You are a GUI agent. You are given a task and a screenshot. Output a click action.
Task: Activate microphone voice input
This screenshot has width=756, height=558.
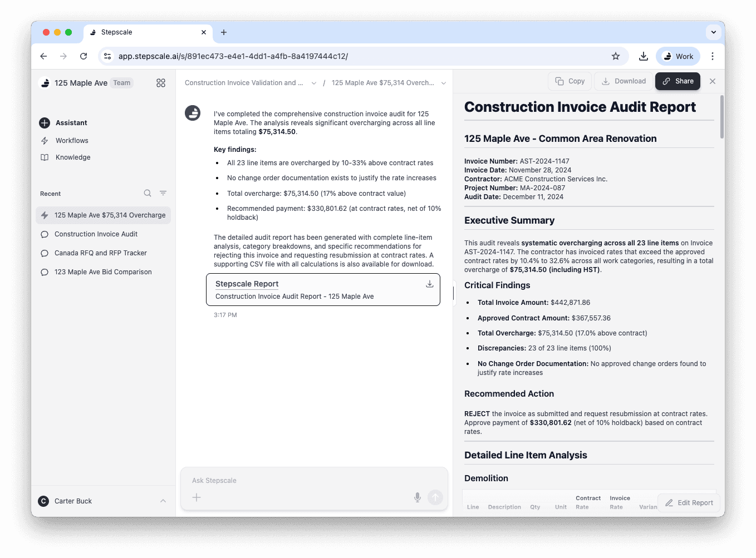click(418, 497)
